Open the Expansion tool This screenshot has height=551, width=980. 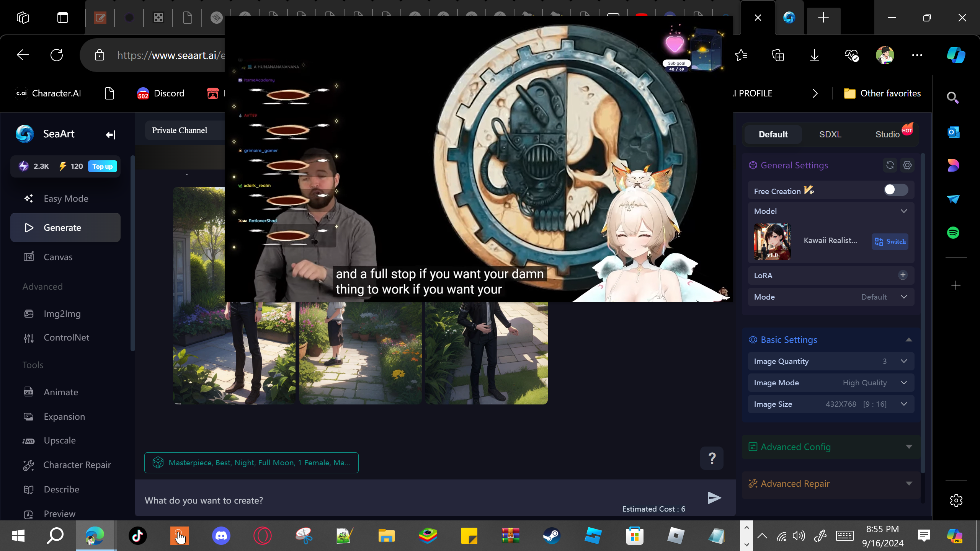(x=65, y=417)
